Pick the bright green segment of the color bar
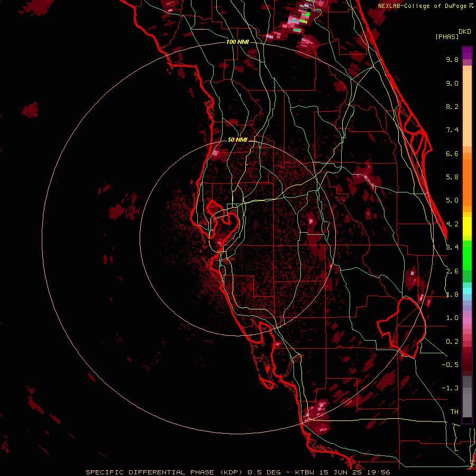Image resolution: width=476 pixels, height=476 pixels. click(467, 255)
